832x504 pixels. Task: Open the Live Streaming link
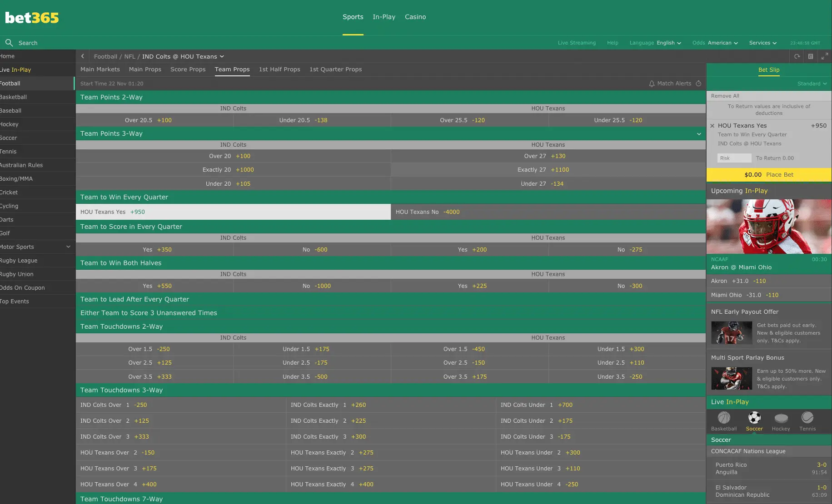click(577, 43)
